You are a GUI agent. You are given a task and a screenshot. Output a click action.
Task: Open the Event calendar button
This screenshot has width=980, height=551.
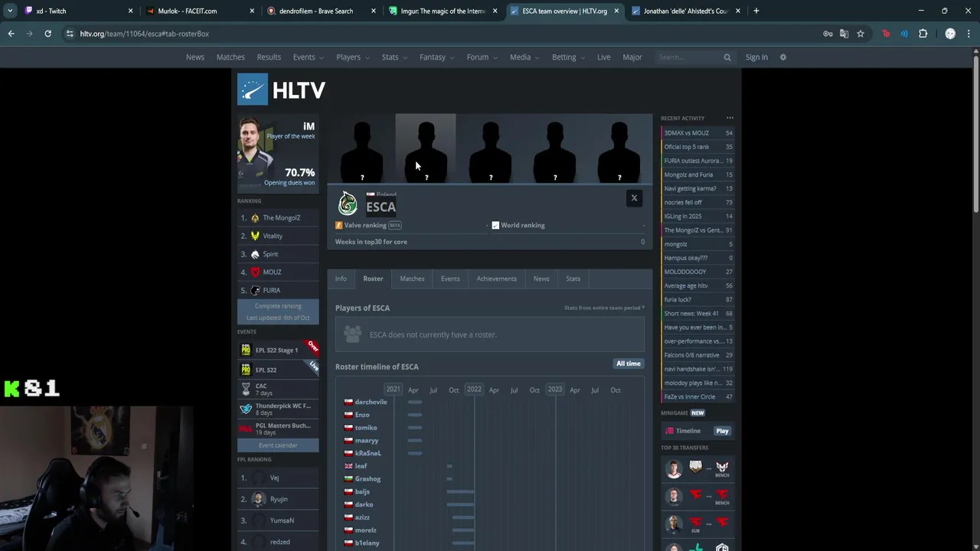278,445
